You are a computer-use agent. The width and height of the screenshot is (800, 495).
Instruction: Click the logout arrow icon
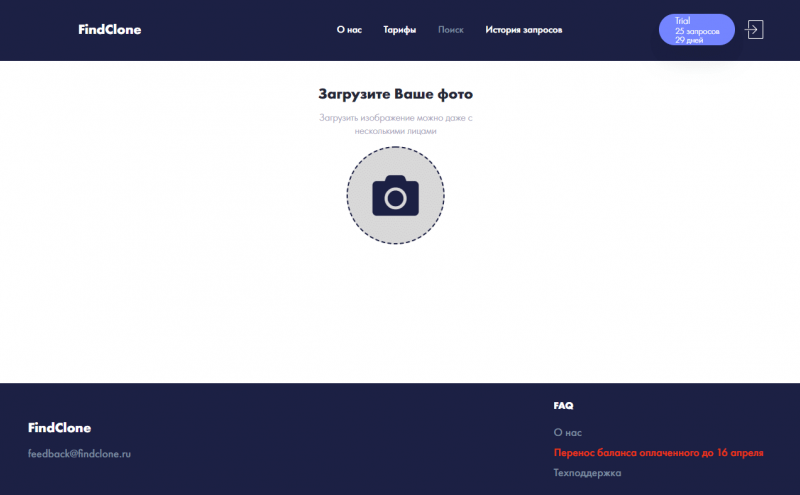[x=754, y=30]
